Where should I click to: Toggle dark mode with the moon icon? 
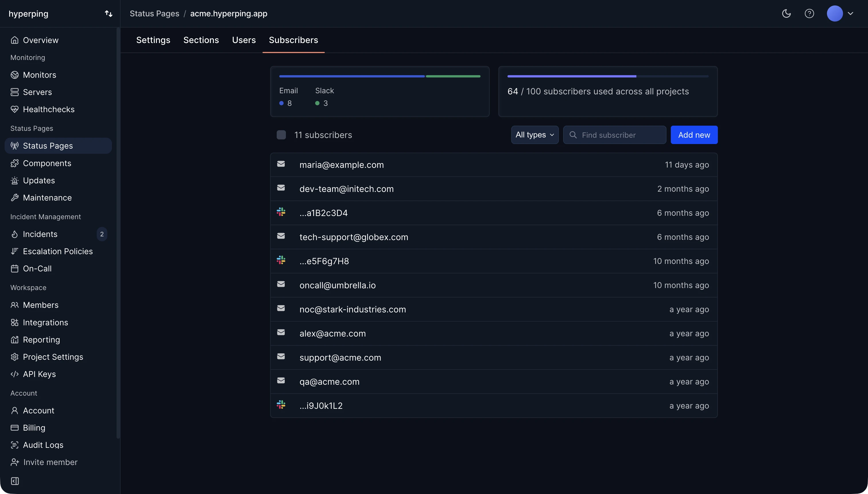click(786, 13)
